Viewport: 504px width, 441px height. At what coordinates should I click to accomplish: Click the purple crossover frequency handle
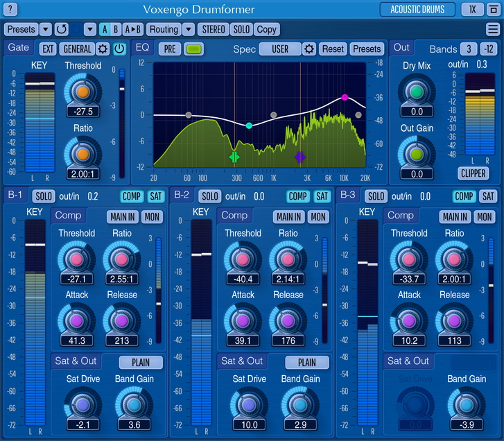300,157
